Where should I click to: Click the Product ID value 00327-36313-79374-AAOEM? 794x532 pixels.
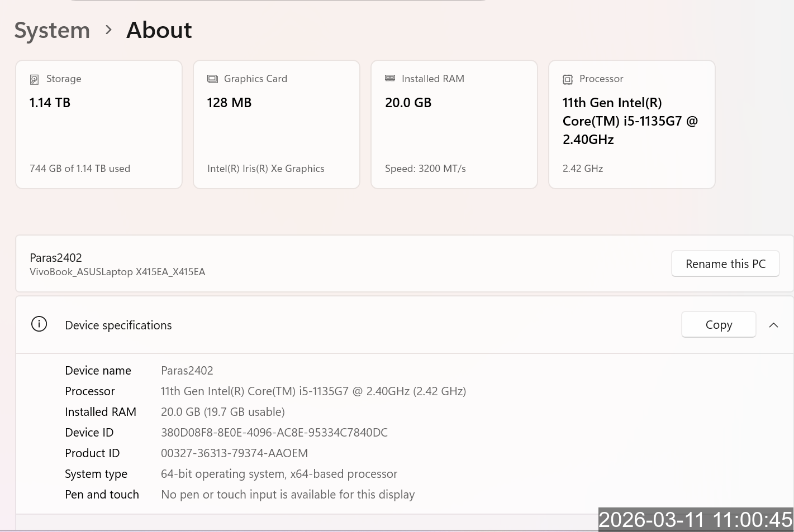(x=234, y=453)
